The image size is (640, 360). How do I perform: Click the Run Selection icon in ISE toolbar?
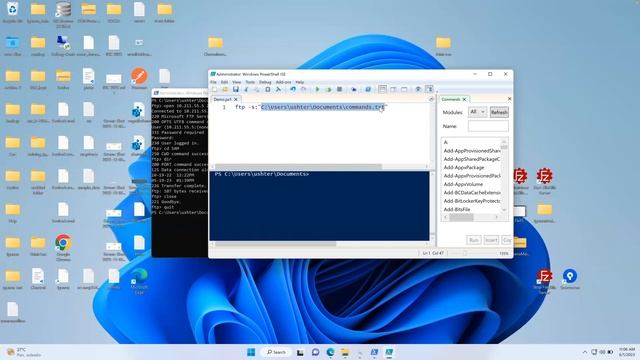(329, 89)
